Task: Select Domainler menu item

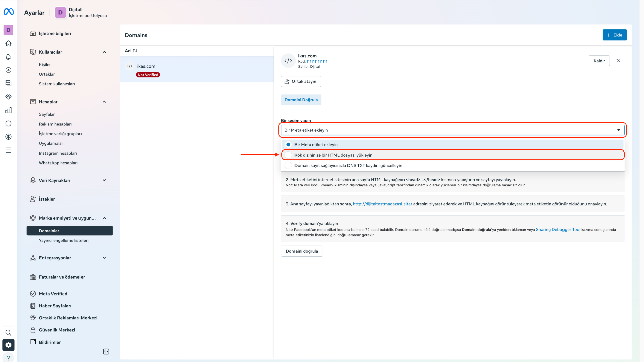Action: (x=70, y=231)
